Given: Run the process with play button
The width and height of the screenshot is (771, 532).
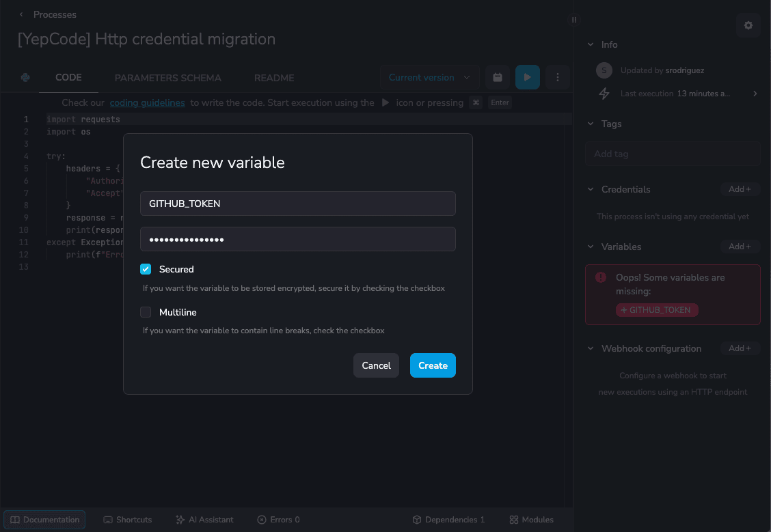Looking at the screenshot, I should 528,77.
